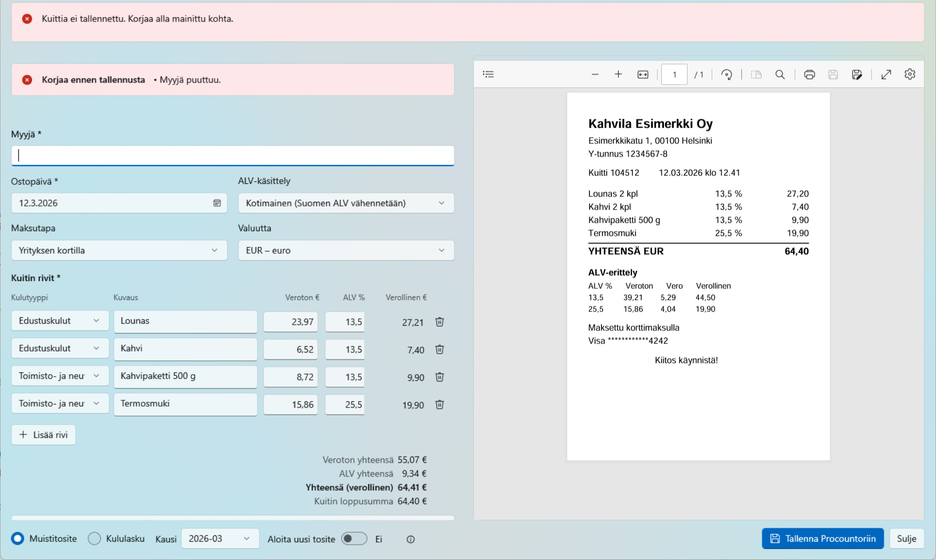Edit Veroton amount 23,97 for Lounas
Screen dimensions: 936x560
(x=290, y=322)
